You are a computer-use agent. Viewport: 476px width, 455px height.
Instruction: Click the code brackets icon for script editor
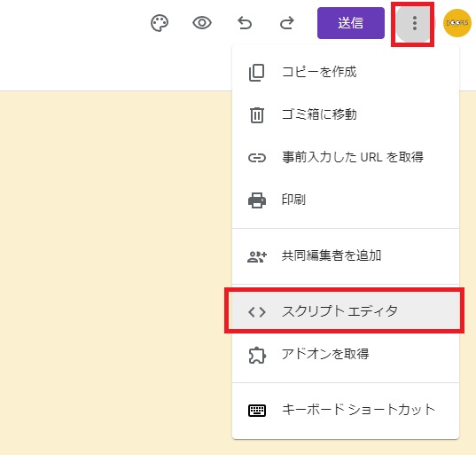[257, 312]
